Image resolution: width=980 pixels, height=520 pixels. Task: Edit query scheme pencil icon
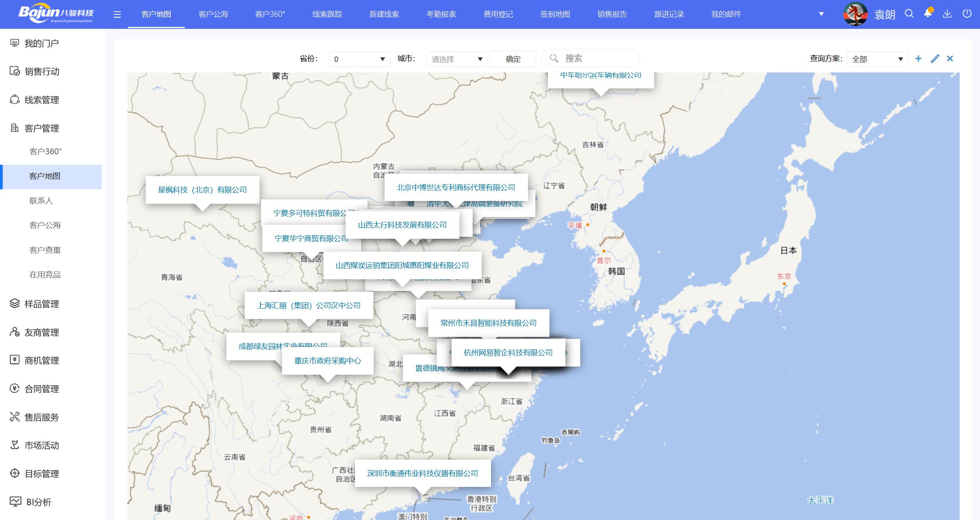pos(935,59)
